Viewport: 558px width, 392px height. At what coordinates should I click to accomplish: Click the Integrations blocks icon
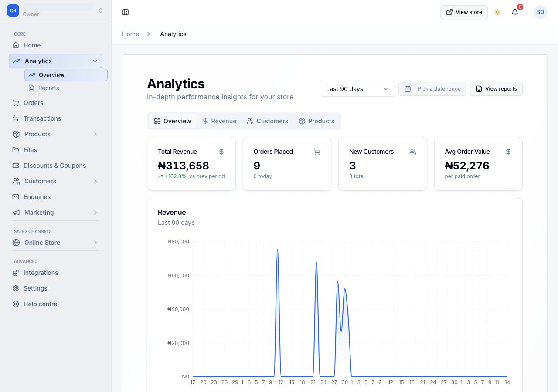pyautogui.click(x=16, y=273)
